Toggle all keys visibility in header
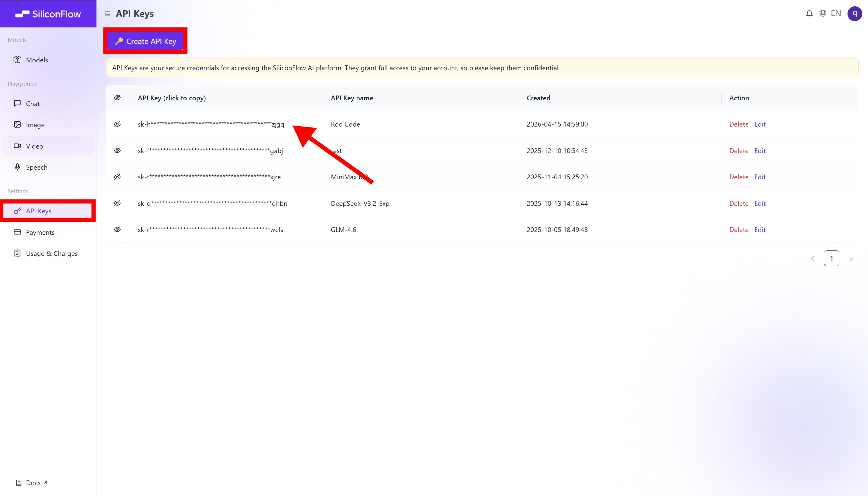This screenshot has width=868, height=496. pos(117,98)
